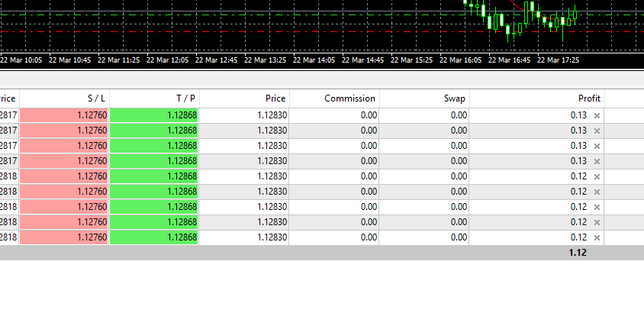Click the X icon on the third order row
Screen dimensions: 644x313
(597, 146)
